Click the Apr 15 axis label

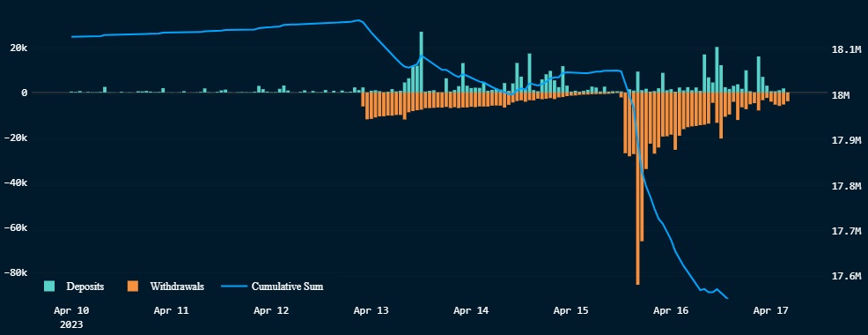[x=571, y=311]
